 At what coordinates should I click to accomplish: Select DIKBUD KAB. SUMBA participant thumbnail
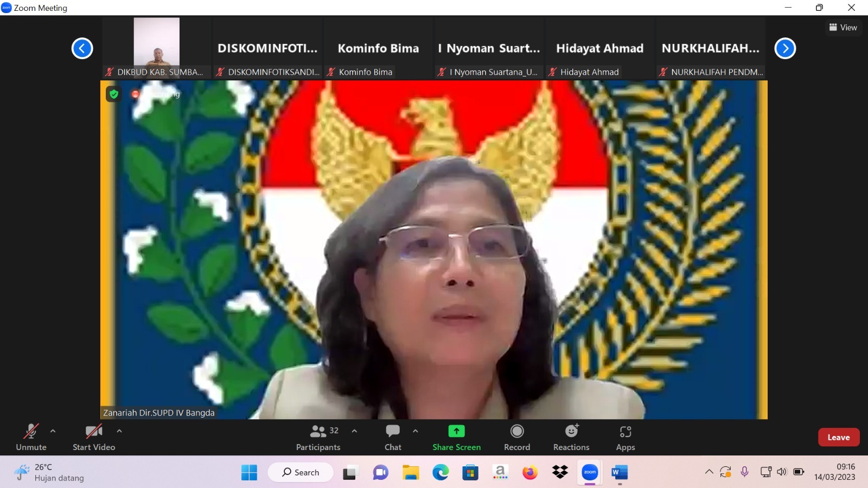coord(157,48)
